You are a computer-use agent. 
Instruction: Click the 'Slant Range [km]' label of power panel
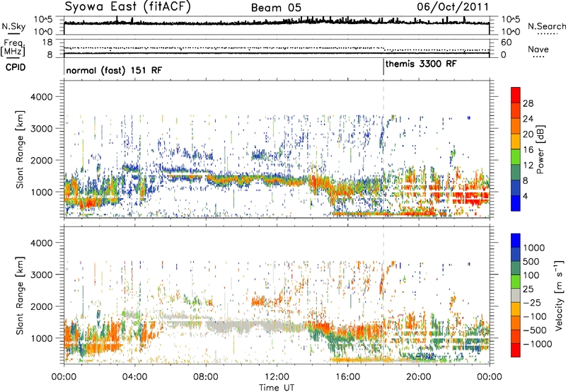tap(20, 149)
